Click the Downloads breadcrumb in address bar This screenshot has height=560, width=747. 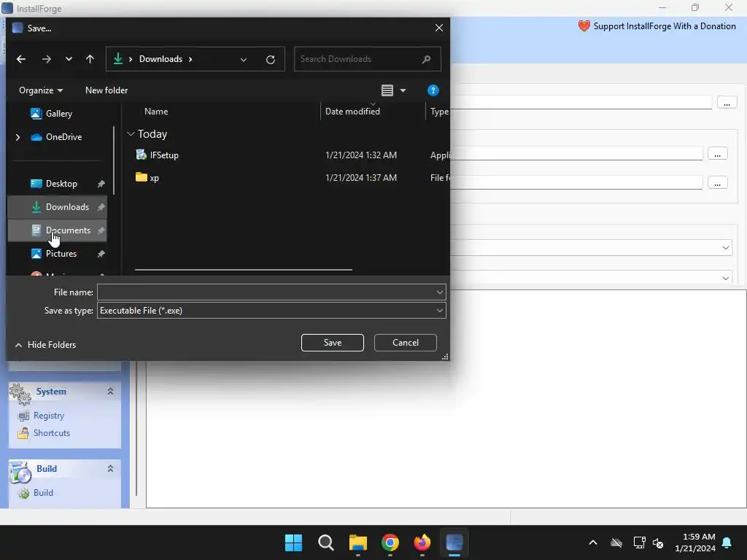[160, 59]
